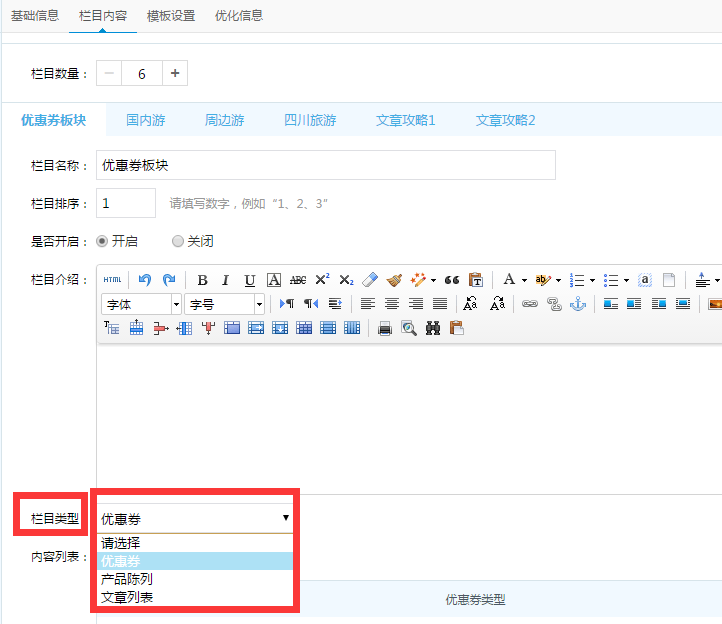This screenshot has height=624, width=722.
Task: Insert an anchor with the anchor icon
Action: 577,304
